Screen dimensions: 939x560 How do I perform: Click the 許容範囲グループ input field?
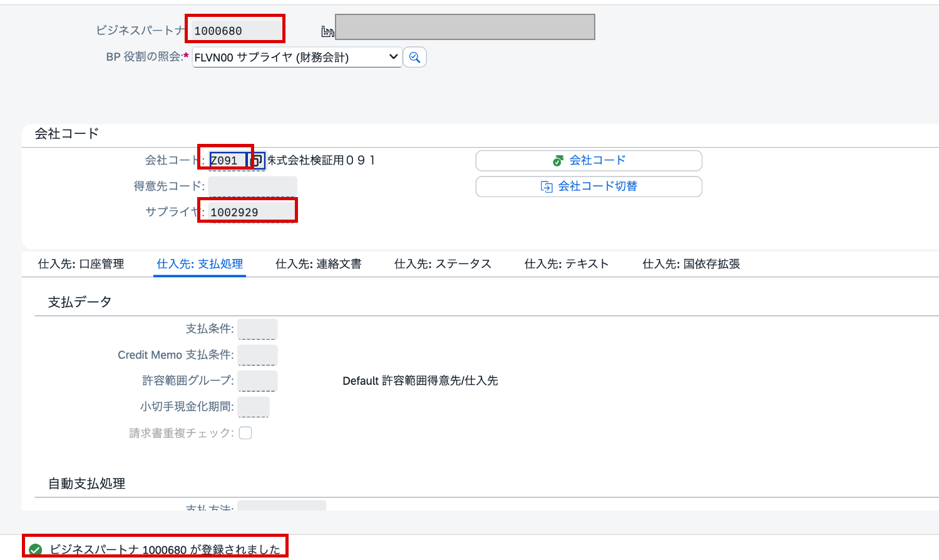pos(257,381)
